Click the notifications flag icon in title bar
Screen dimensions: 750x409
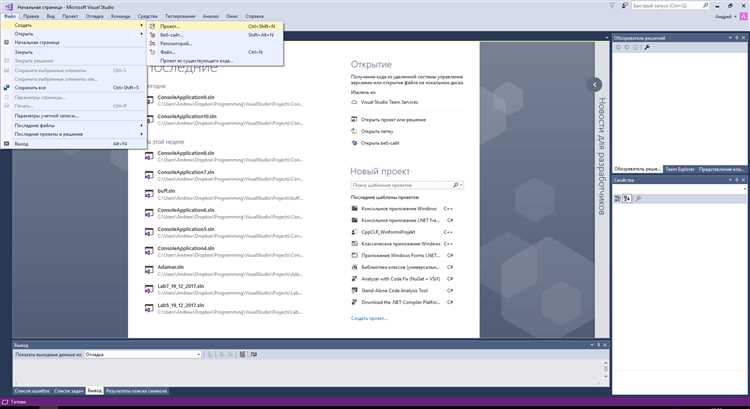tap(613, 6)
